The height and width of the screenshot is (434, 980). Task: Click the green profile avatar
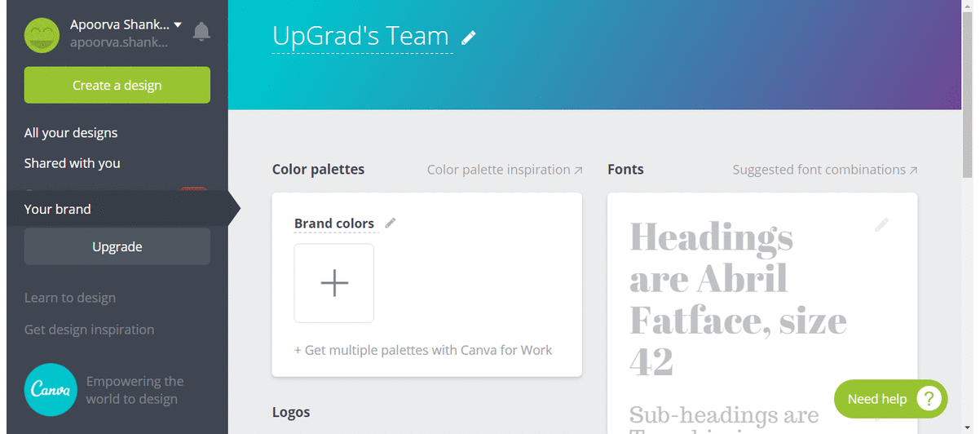point(42,33)
